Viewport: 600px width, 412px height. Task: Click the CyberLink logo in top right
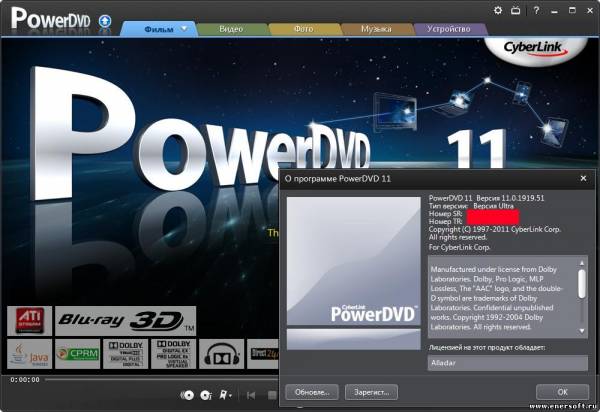click(x=535, y=49)
